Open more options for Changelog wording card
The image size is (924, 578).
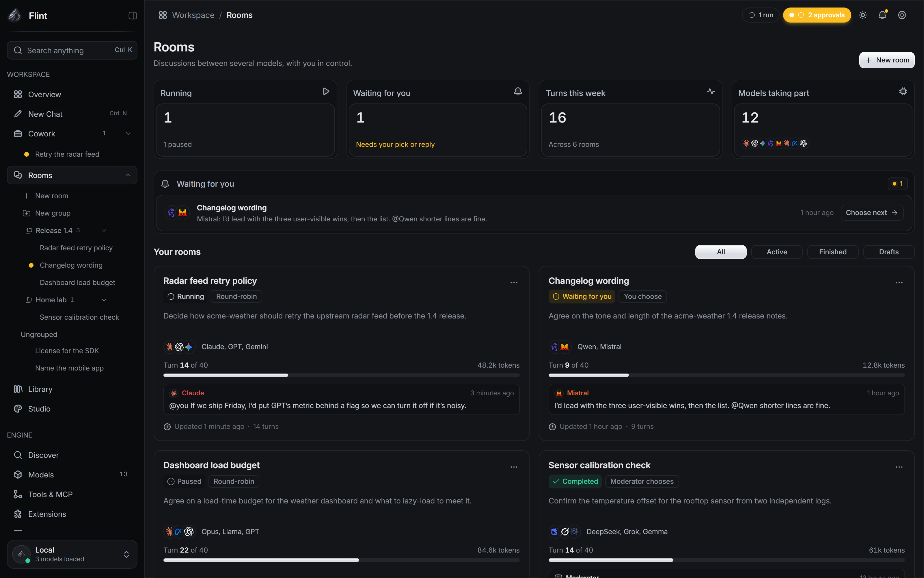[899, 283]
